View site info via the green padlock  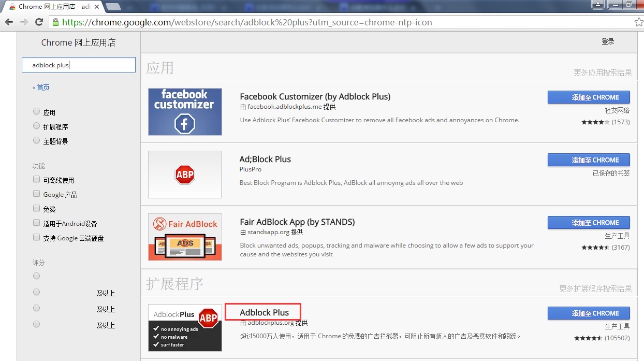coord(55,22)
